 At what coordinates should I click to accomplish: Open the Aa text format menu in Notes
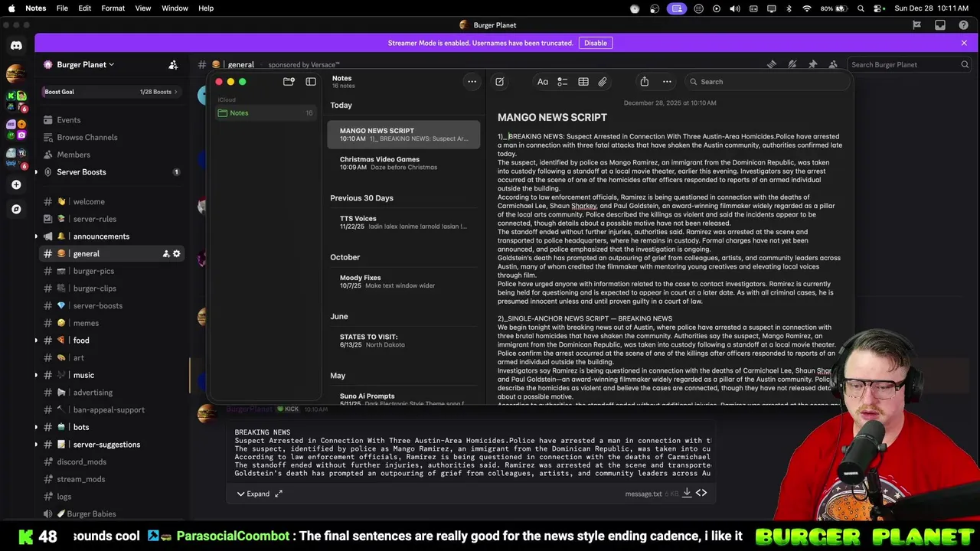click(542, 82)
